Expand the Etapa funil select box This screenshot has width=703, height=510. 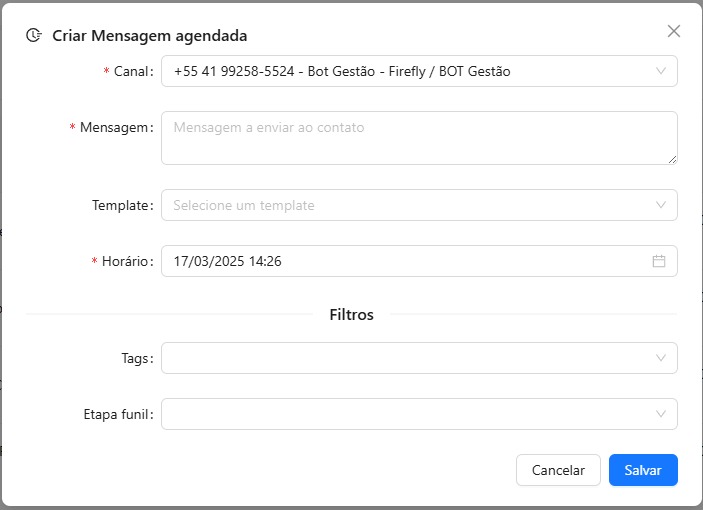pyautogui.click(x=400, y=414)
